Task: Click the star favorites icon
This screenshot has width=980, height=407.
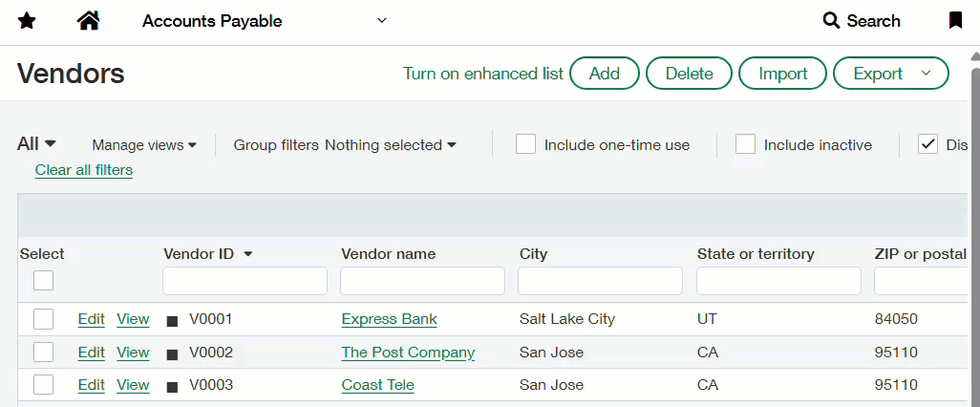Action: point(27,21)
